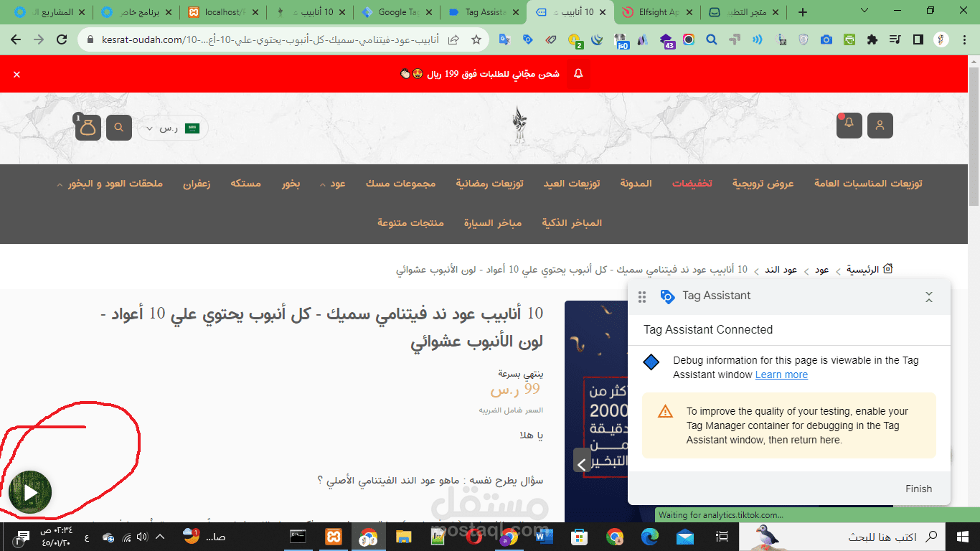Open مباخر السيارة menu item
Image resolution: width=980 pixels, height=551 pixels.
coord(493,223)
